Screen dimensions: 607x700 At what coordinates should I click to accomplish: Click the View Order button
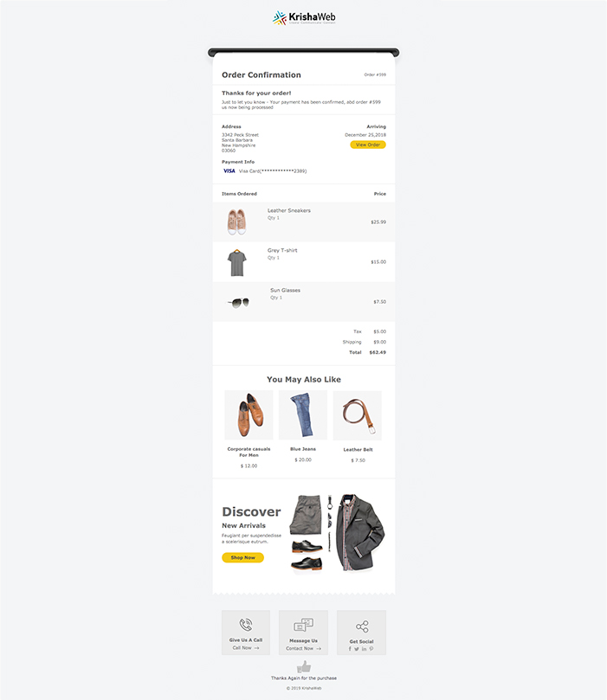coord(368,144)
